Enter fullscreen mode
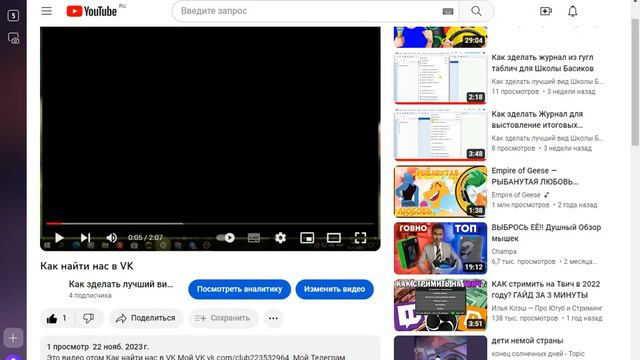This screenshot has height=360, width=640. click(360, 238)
